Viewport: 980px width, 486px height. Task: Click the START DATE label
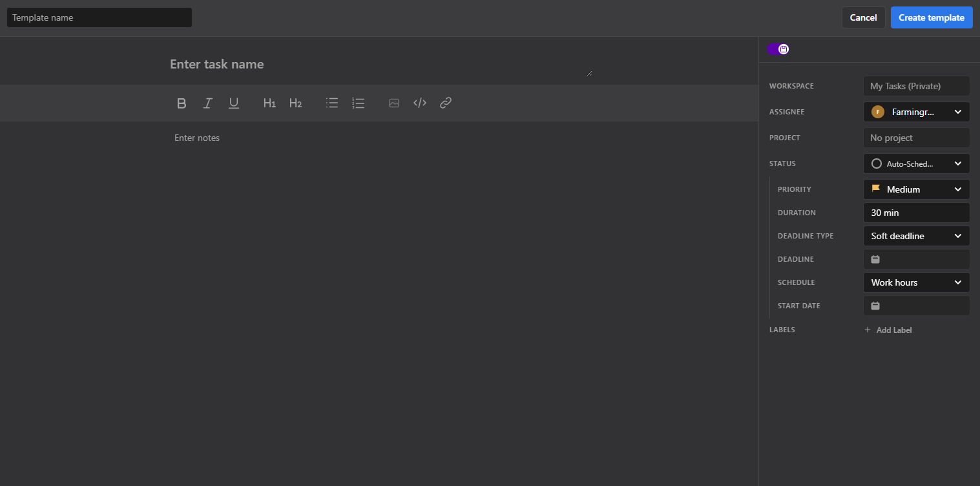pyautogui.click(x=799, y=306)
